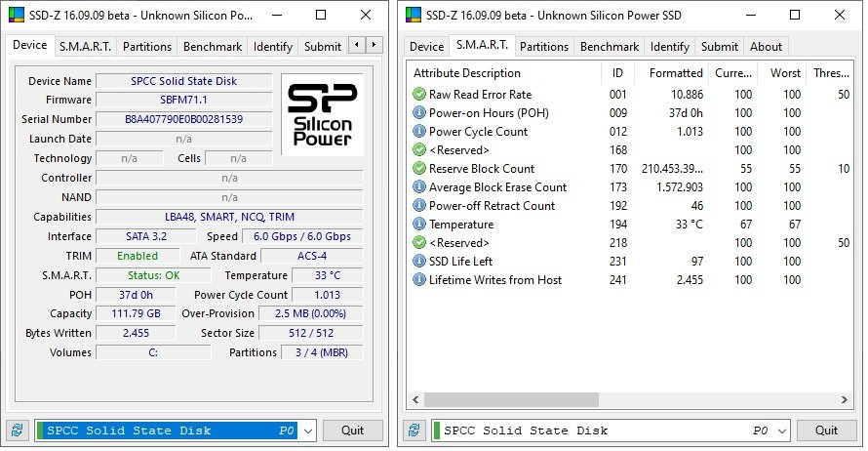Switch to the About tab
This screenshot has width=868, height=451.
click(x=766, y=47)
